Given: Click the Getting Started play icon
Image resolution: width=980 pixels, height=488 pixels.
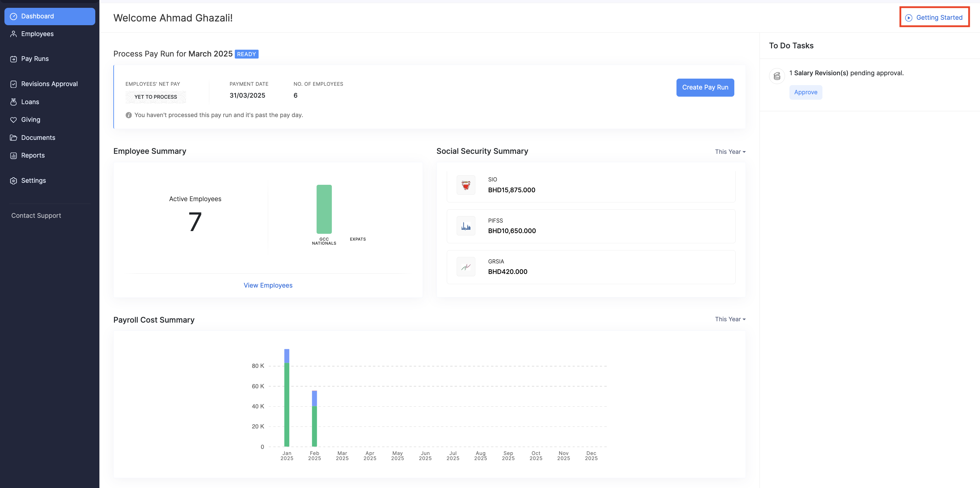Looking at the screenshot, I should [x=909, y=18].
